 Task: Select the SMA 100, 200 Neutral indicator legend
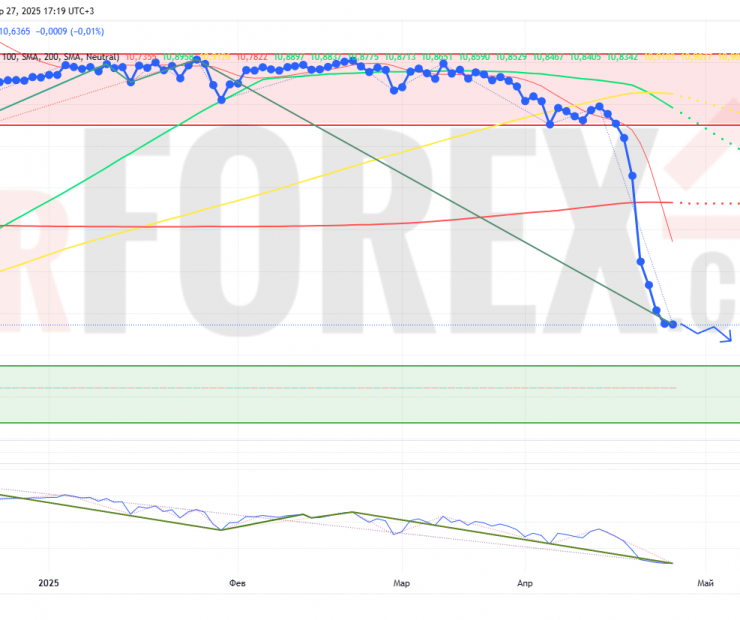60,57
